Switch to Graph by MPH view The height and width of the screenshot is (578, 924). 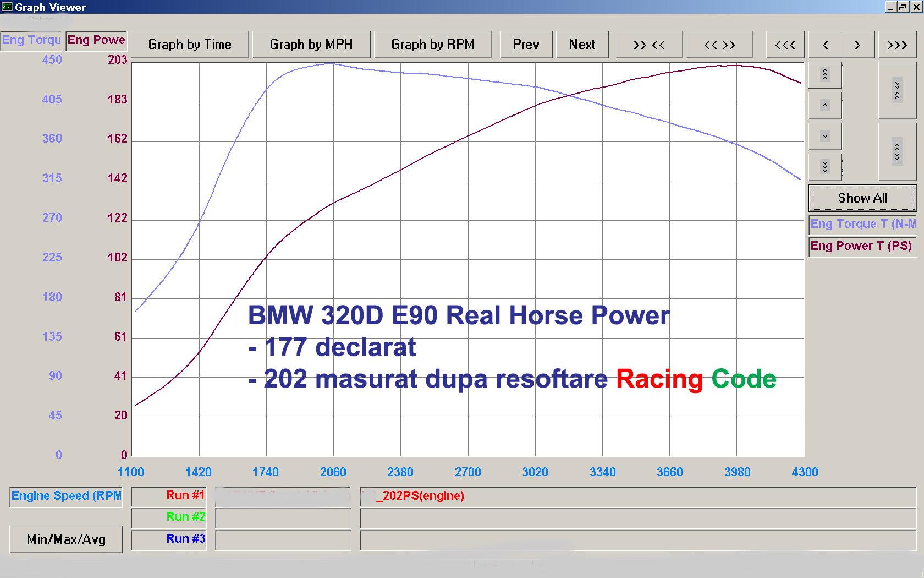point(311,45)
